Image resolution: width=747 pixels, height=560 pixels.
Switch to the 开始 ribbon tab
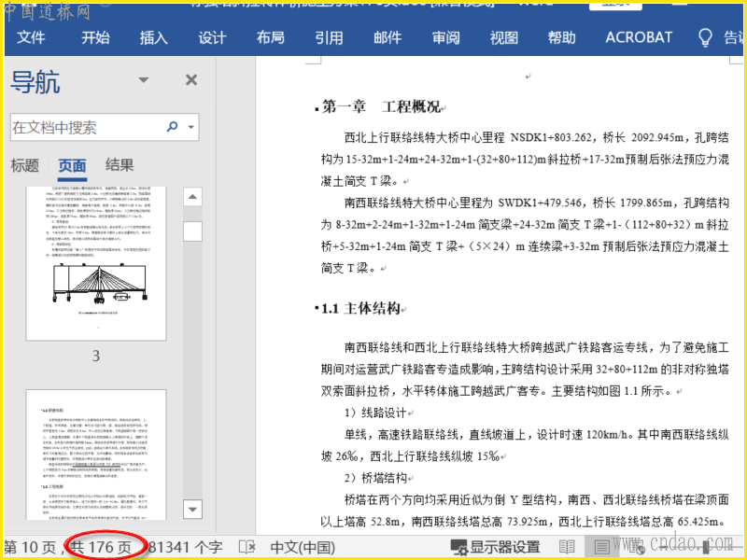[x=95, y=37]
